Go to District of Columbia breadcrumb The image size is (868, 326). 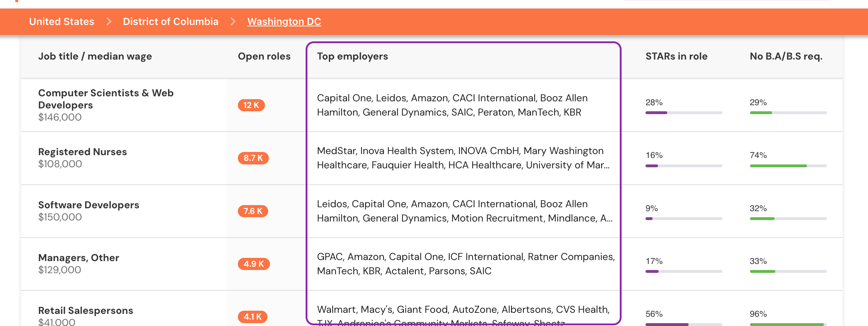[170, 21]
